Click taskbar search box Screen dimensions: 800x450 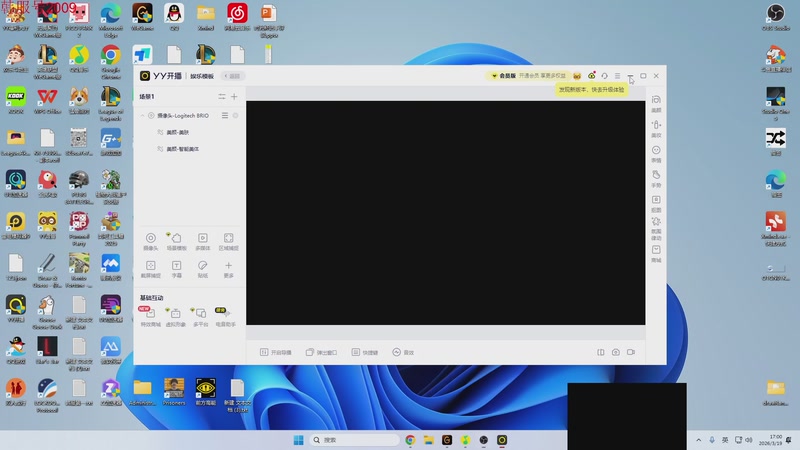[354, 440]
